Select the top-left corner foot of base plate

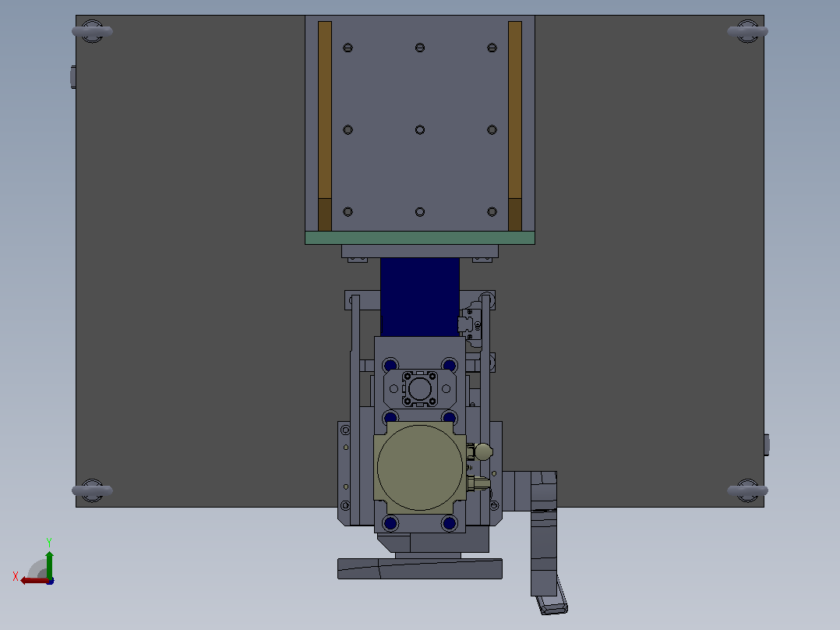(x=92, y=32)
